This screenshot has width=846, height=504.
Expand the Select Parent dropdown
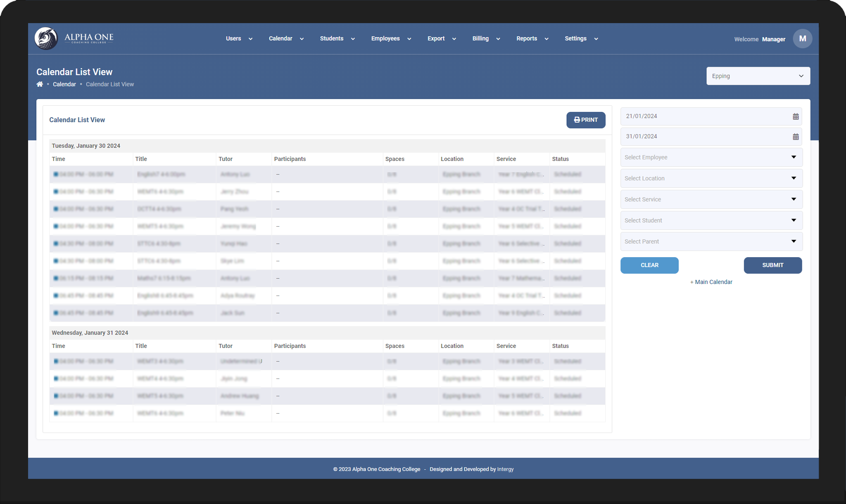(x=711, y=241)
